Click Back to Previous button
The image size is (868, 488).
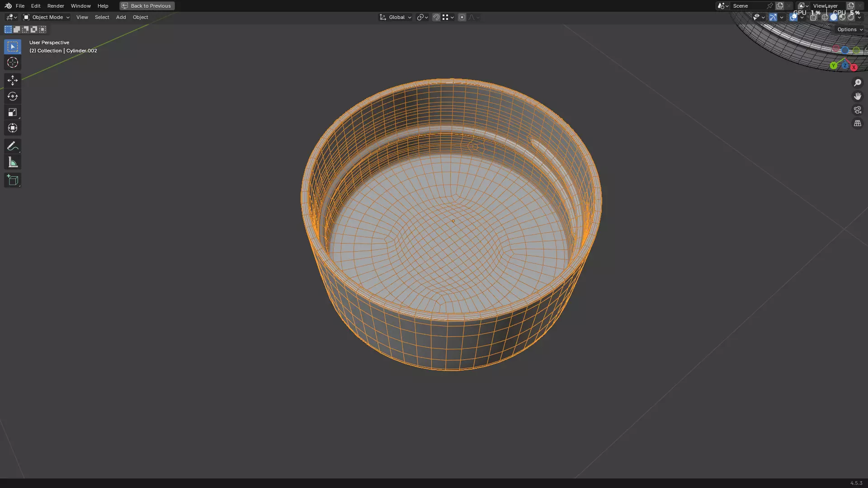[147, 6]
